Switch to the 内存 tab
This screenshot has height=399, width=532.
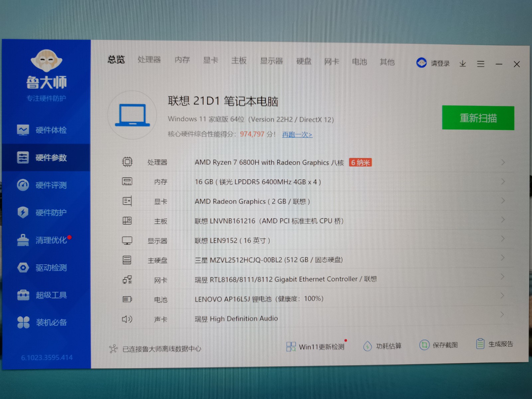(182, 60)
